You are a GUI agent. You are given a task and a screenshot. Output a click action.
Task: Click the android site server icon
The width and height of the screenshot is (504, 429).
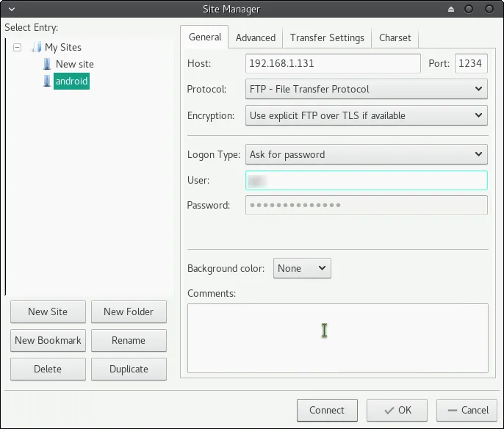click(48, 82)
